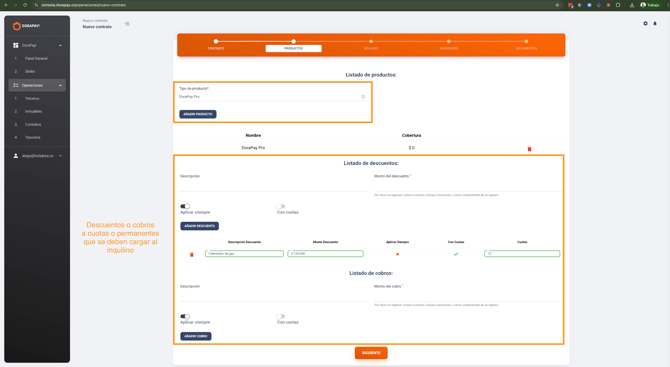Click the Contrato step circle
Screen dimensions: 670x367
click(x=216, y=41)
